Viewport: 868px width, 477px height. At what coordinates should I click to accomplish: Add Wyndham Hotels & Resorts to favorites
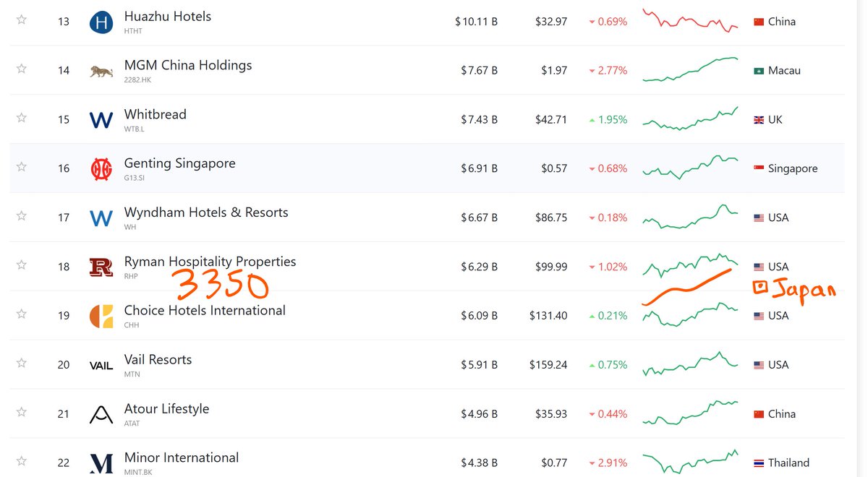click(22, 216)
